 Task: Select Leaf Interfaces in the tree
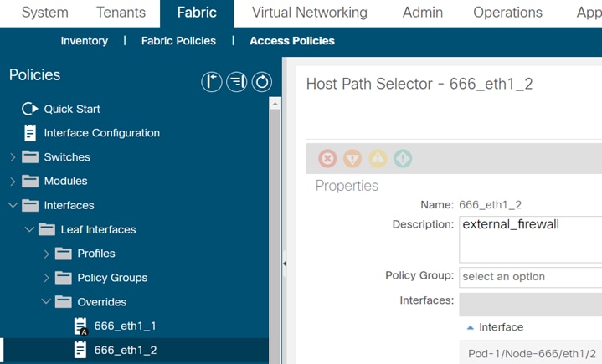[x=98, y=229]
